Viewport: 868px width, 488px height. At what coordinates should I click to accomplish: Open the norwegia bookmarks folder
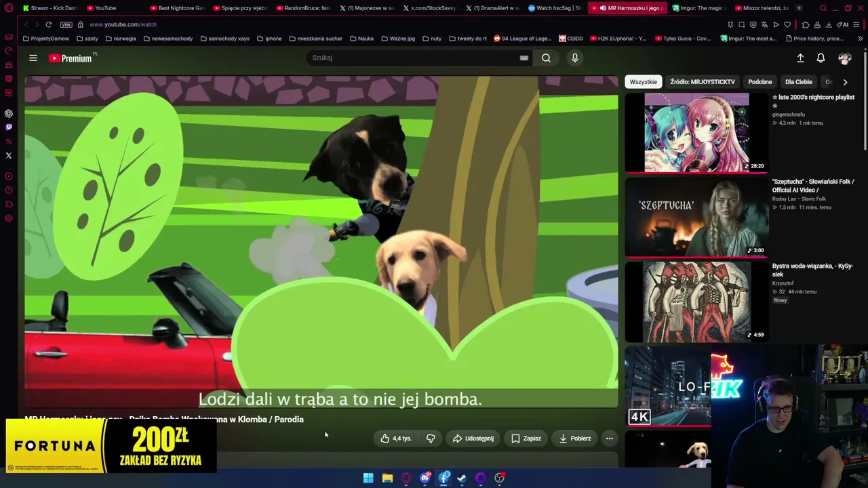[120, 39]
